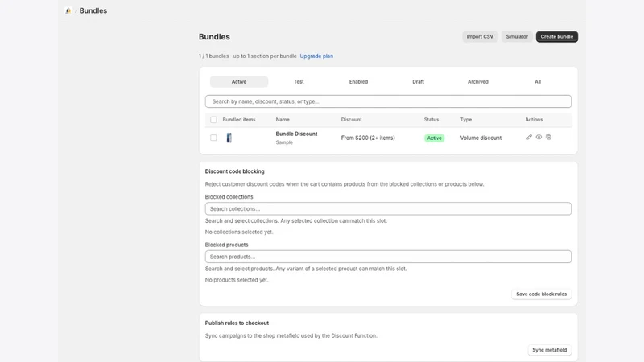Click the app logo icon beside Bundles breadcrumb
This screenshot has width=644, height=362.
click(x=68, y=10)
